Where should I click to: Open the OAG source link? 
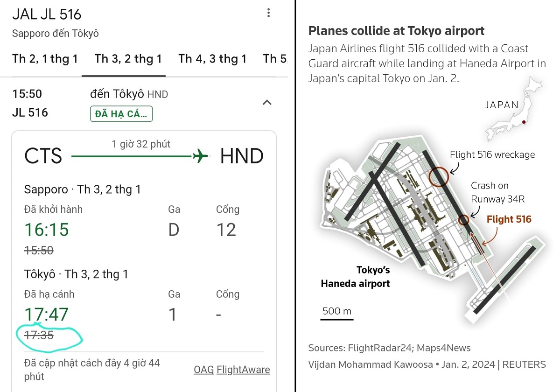(x=204, y=370)
